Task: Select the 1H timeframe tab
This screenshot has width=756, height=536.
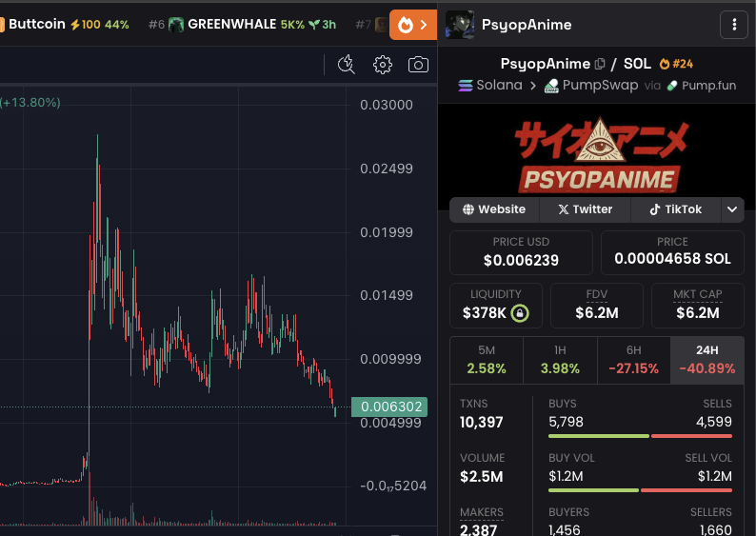Action: [560, 360]
